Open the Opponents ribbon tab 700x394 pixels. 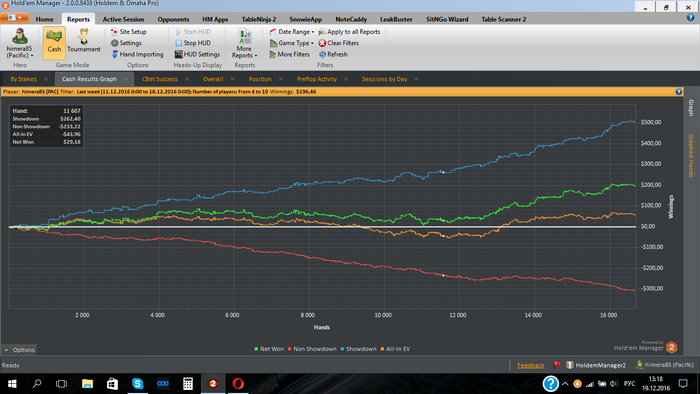[173, 19]
